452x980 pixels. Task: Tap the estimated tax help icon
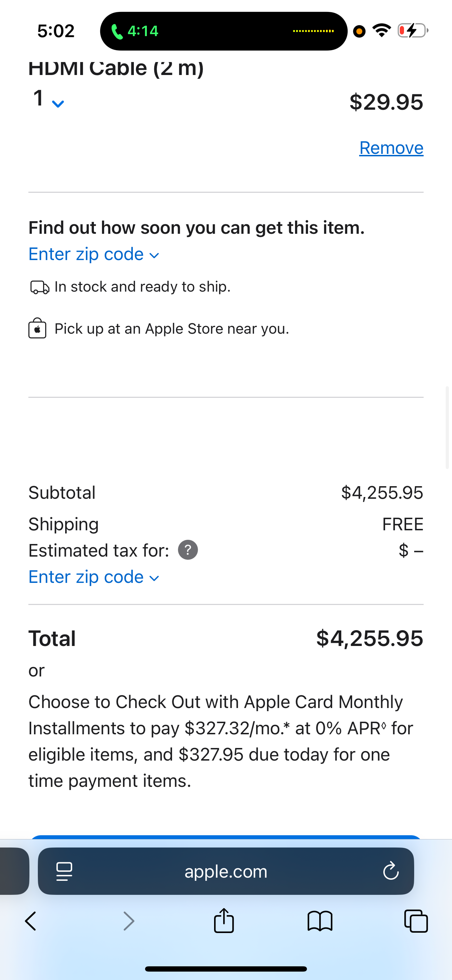(x=188, y=550)
